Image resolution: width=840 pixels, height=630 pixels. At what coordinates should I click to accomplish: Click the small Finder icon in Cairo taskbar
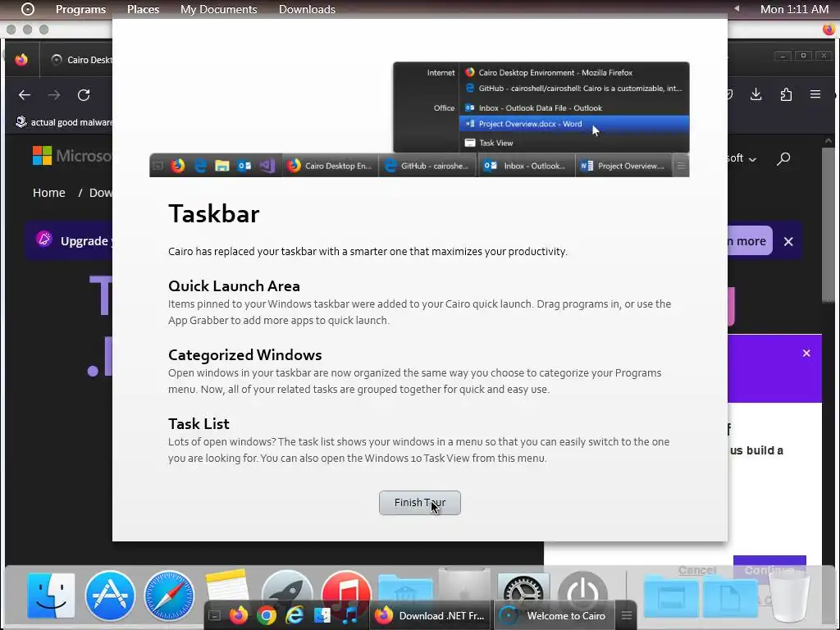(x=322, y=615)
